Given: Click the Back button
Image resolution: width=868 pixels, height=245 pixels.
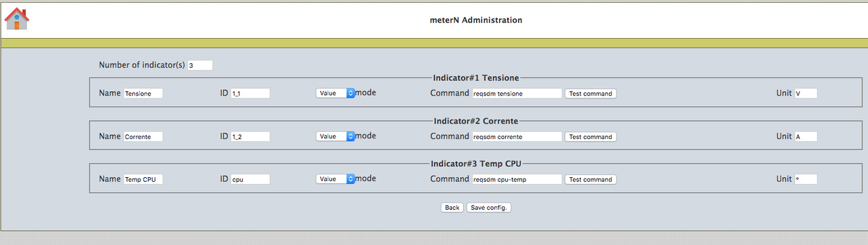Looking at the screenshot, I should pyautogui.click(x=452, y=208).
